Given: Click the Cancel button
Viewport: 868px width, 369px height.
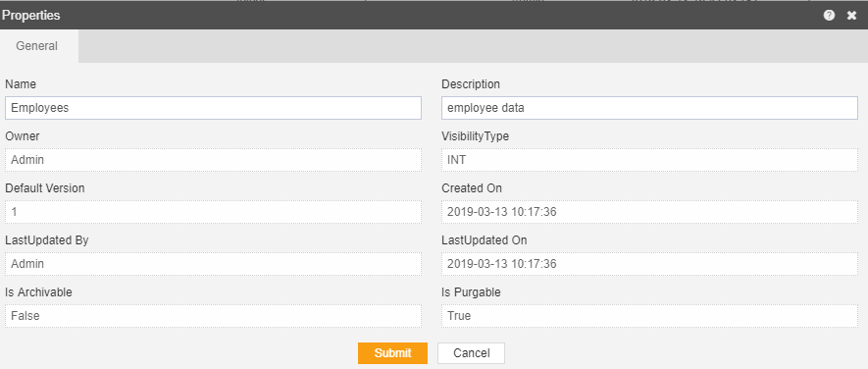Looking at the screenshot, I should [471, 353].
